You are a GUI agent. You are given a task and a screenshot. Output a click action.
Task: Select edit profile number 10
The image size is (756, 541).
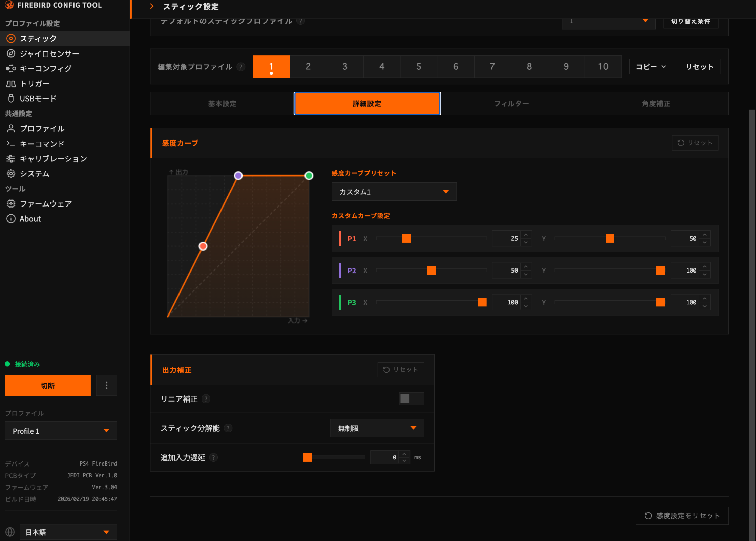(603, 66)
